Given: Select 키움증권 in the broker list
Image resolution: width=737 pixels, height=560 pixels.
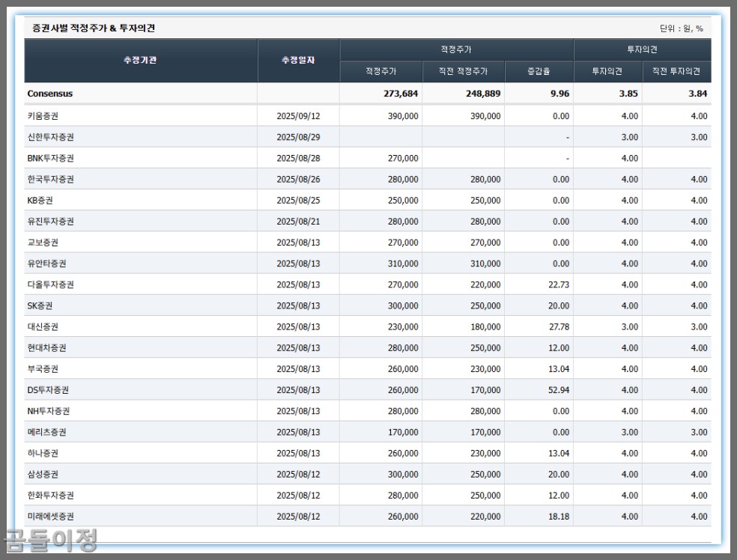Looking at the screenshot, I should coord(43,116).
